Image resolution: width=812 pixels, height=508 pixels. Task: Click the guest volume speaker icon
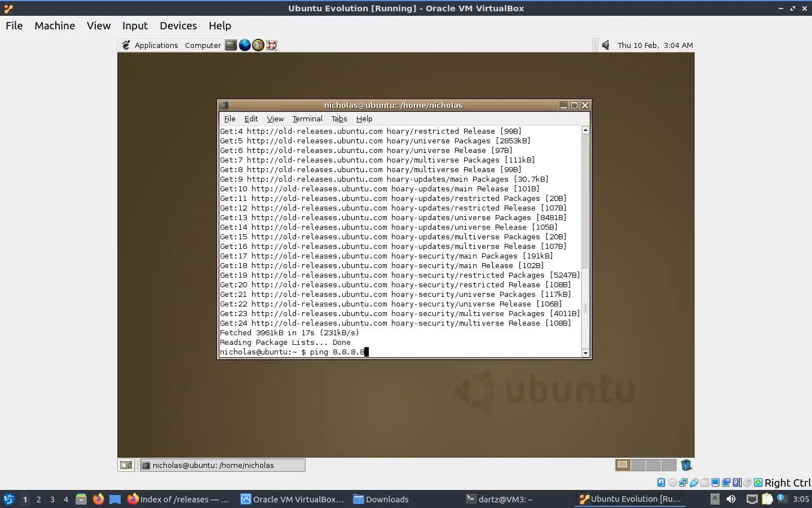pos(606,45)
